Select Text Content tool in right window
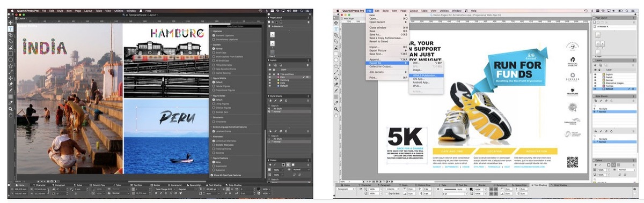 336,28
